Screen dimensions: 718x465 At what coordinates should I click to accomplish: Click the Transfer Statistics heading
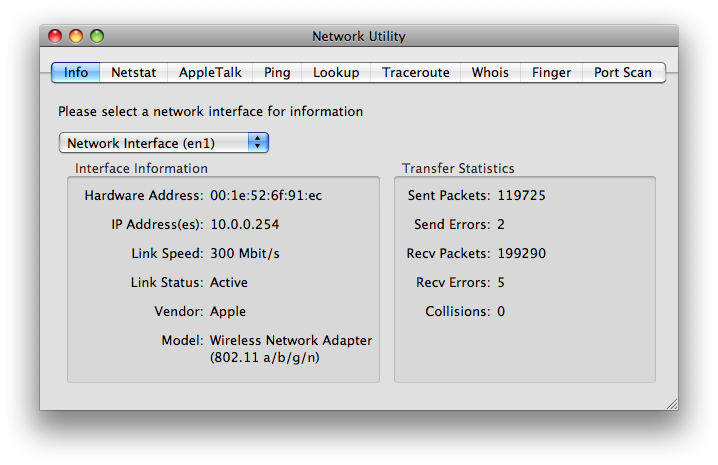pyautogui.click(x=458, y=168)
